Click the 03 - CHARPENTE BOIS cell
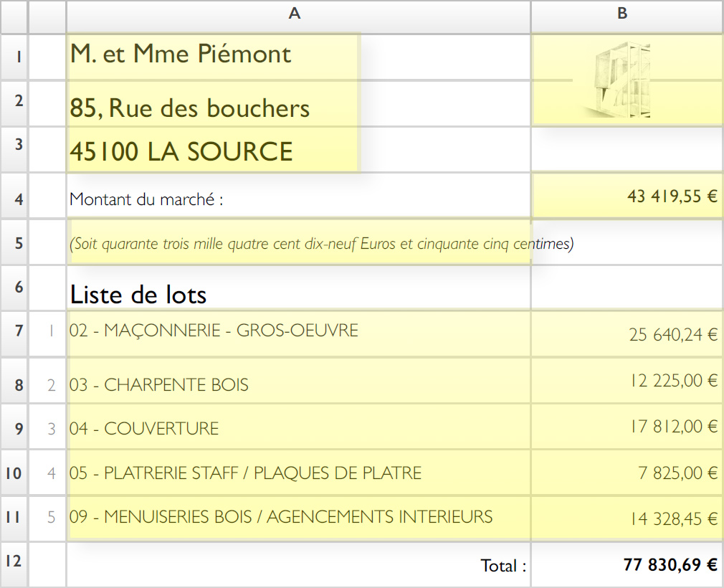This screenshot has width=724, height=588. coord(159,385)
